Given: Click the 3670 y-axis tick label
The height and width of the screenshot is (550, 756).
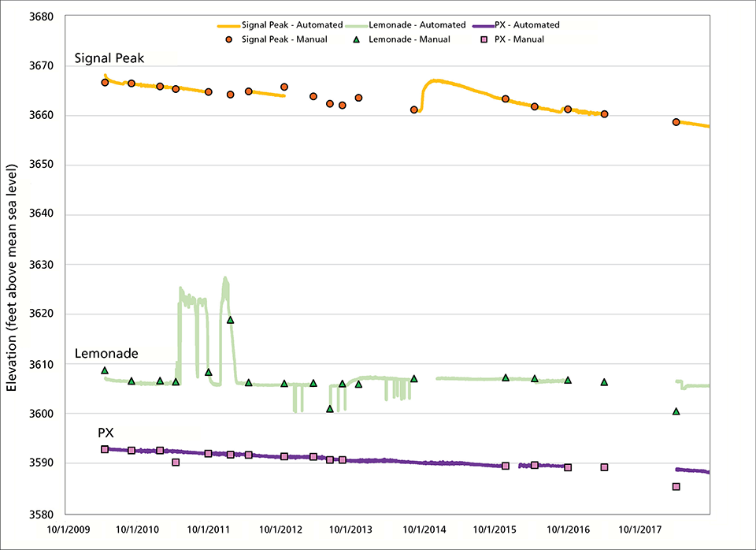Looking at the screenshot, I should [41, 65].
